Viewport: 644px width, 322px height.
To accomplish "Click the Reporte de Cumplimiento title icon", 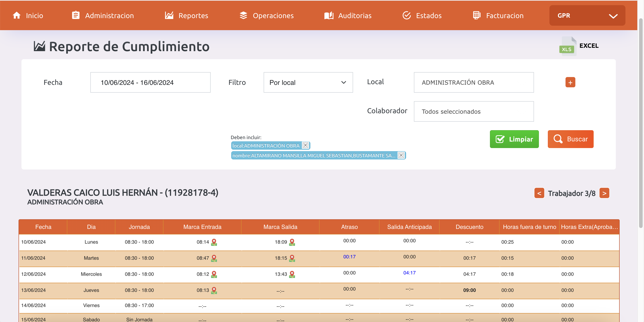I will pos(40,46).
